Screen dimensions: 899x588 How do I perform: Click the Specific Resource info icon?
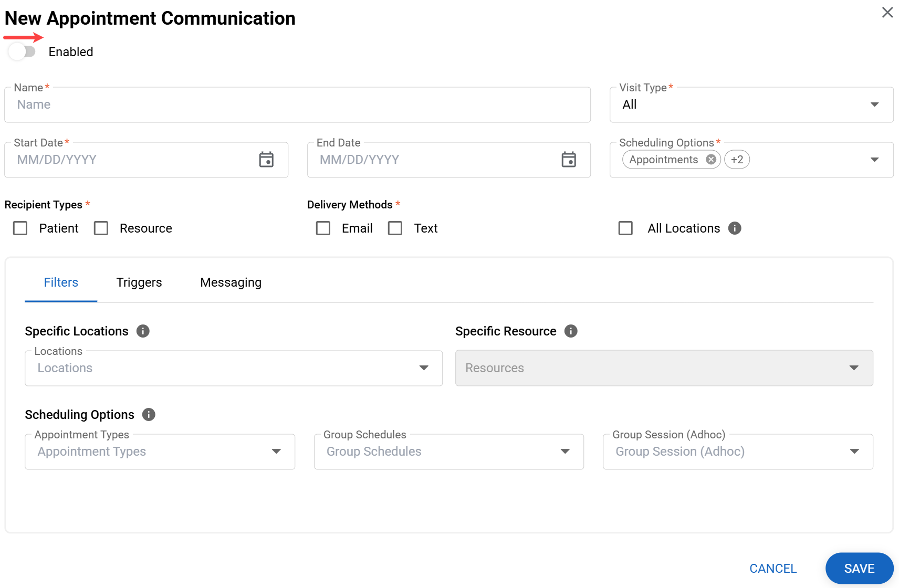[571, 331]
